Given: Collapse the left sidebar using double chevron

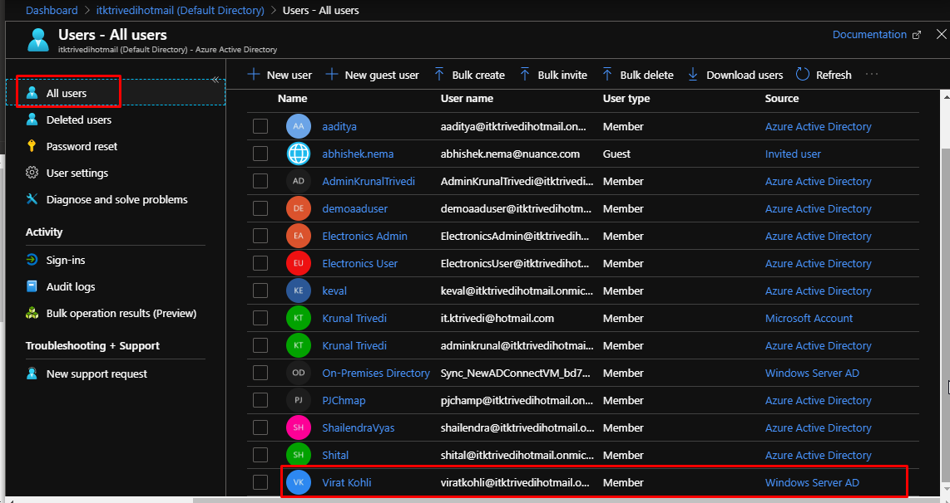Looking at the screenshot, I should pos(215,79).
